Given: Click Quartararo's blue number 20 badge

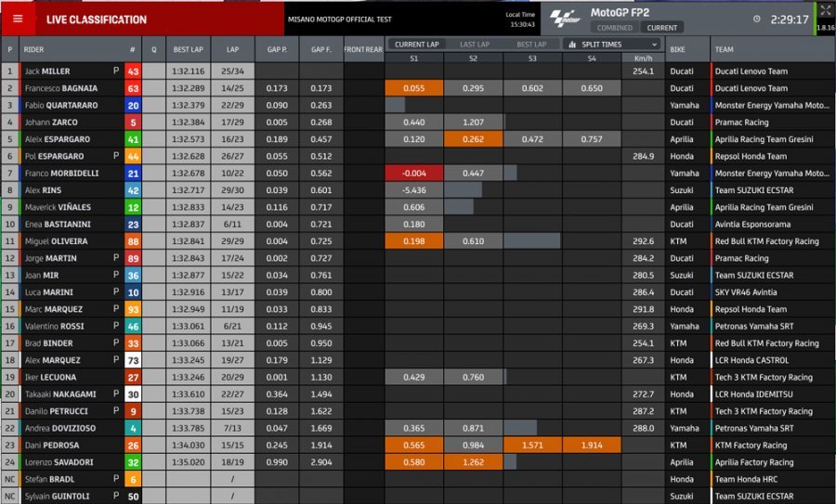Looking at the screenshot, I should (x=133, y=105).
